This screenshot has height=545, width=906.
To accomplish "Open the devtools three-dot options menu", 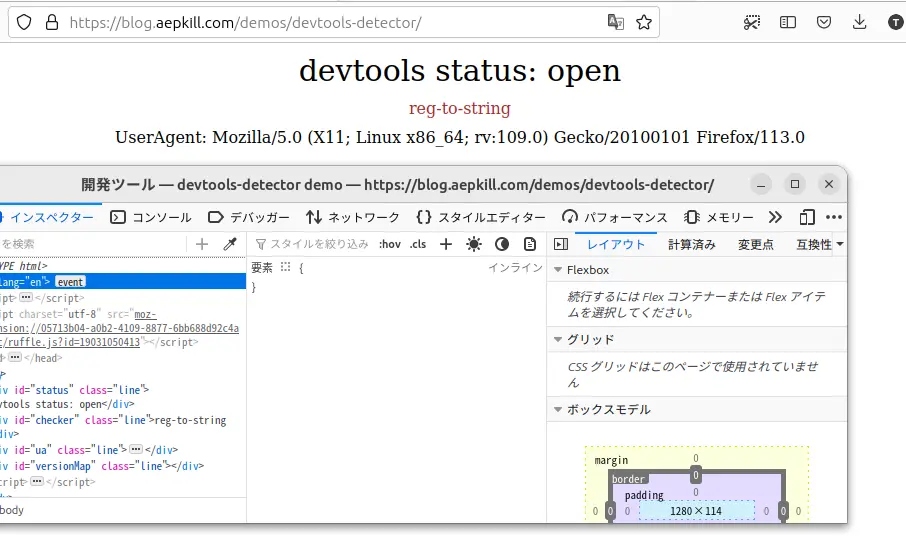I will tap(833, 217).
